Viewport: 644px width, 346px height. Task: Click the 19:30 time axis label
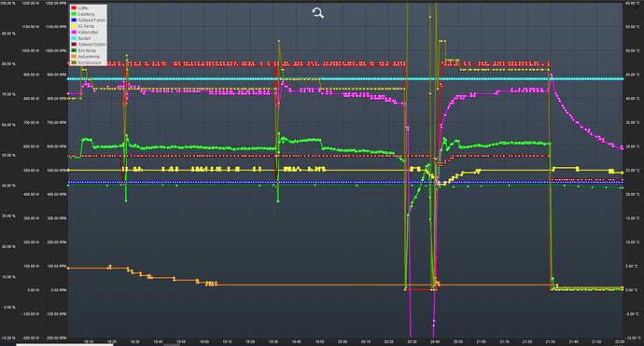273,341
